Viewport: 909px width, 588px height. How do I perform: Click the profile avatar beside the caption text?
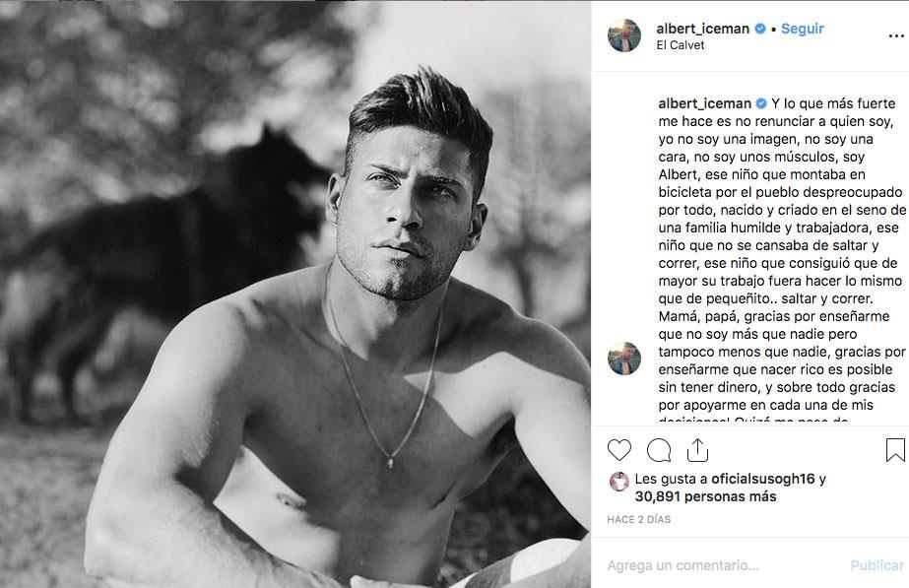coord(626,359)
